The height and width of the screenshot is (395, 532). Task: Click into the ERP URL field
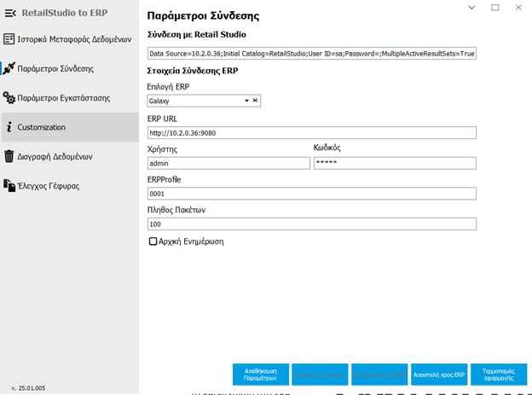click(x=311, y=133)
